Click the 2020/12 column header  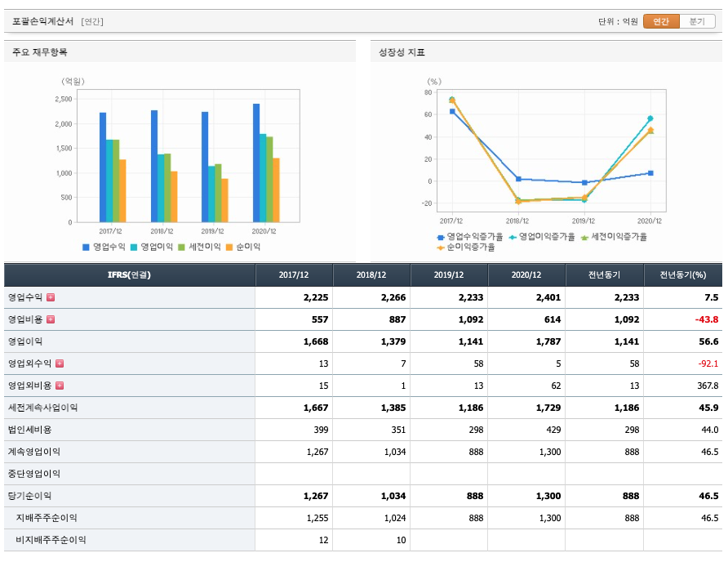coord(526,274)
